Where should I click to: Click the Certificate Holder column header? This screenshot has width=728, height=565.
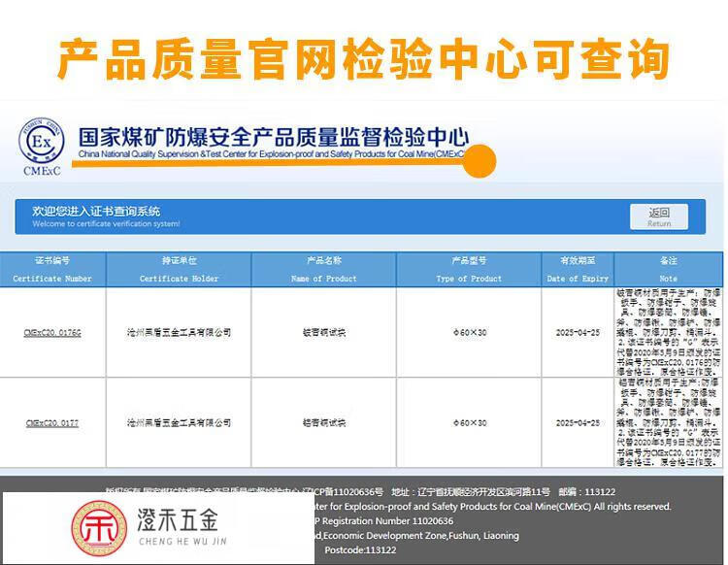[179, 269]
